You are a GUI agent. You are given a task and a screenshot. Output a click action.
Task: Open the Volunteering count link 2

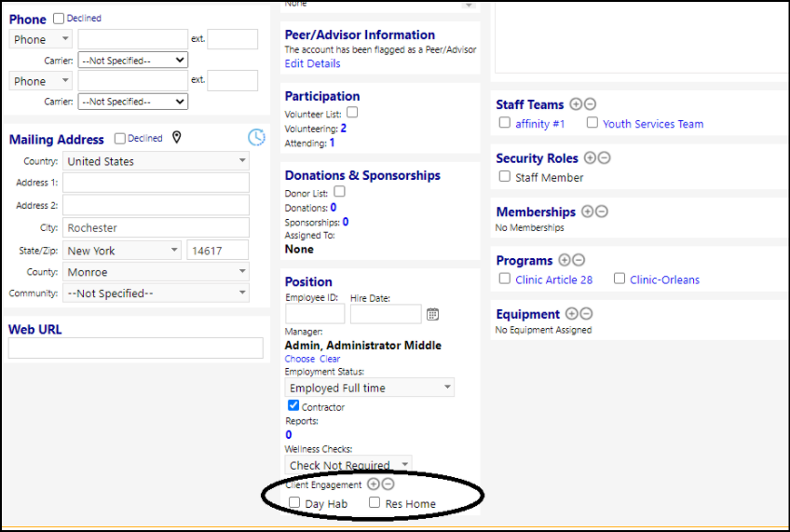[x=344, y=128]
